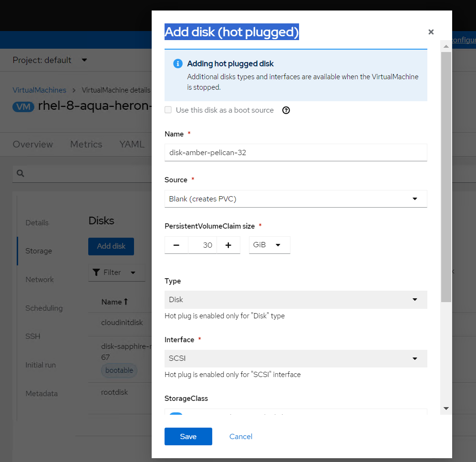
Task: Expand the Interface SCSI dropdown
Action: (296, 358)
